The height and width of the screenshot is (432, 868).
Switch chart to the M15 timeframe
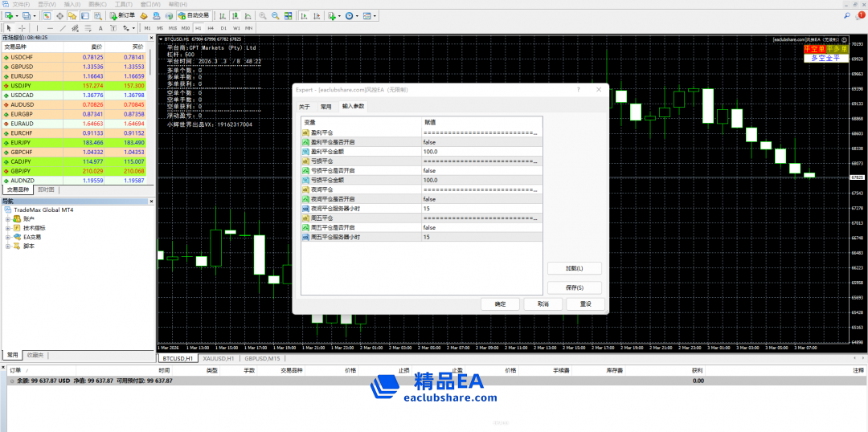point(173,28)
